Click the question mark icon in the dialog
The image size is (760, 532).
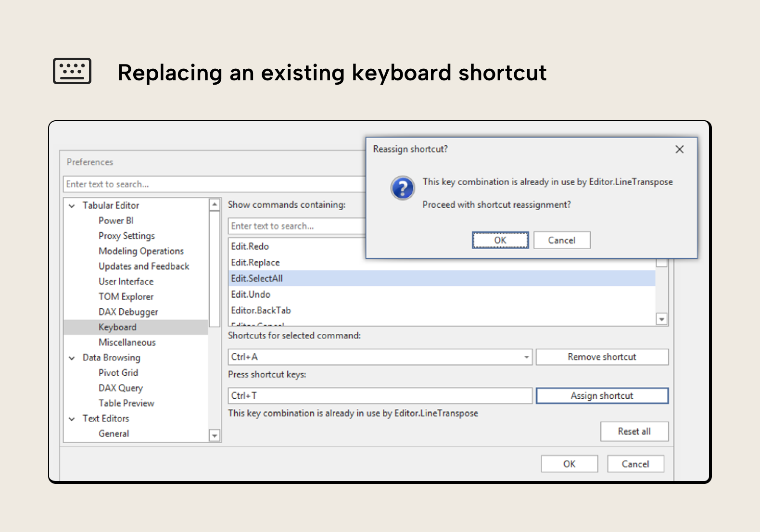point(403,188)
